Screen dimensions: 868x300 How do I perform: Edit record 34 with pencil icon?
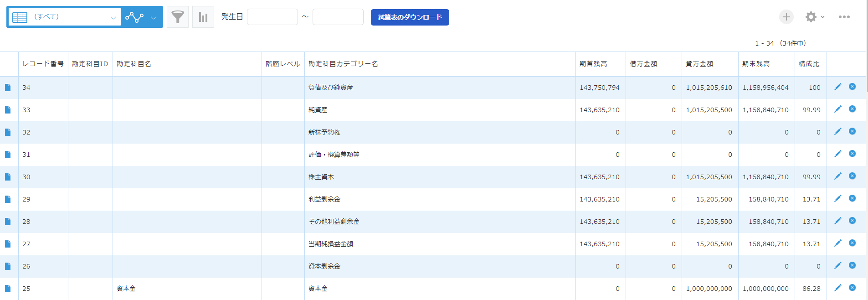point(837,87)
